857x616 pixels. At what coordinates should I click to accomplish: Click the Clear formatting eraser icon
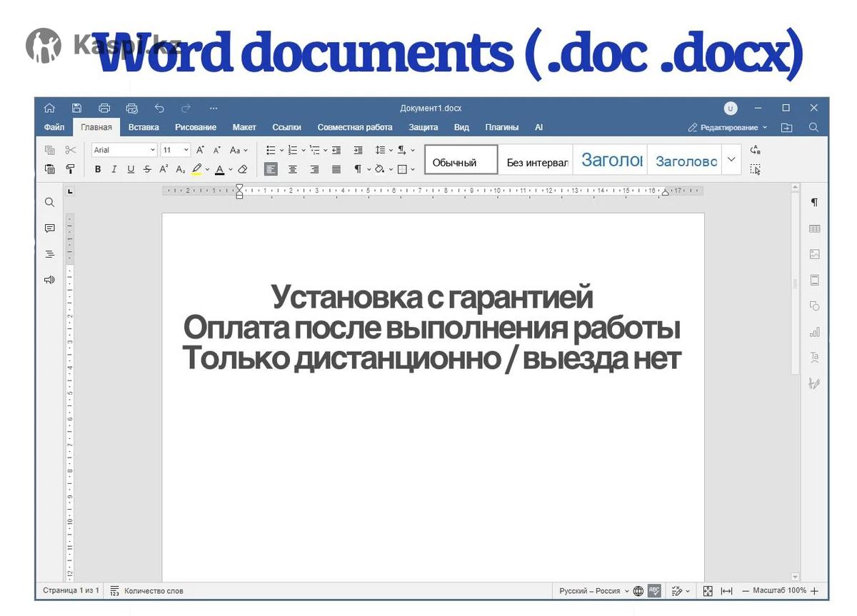(x=243, y=169)
